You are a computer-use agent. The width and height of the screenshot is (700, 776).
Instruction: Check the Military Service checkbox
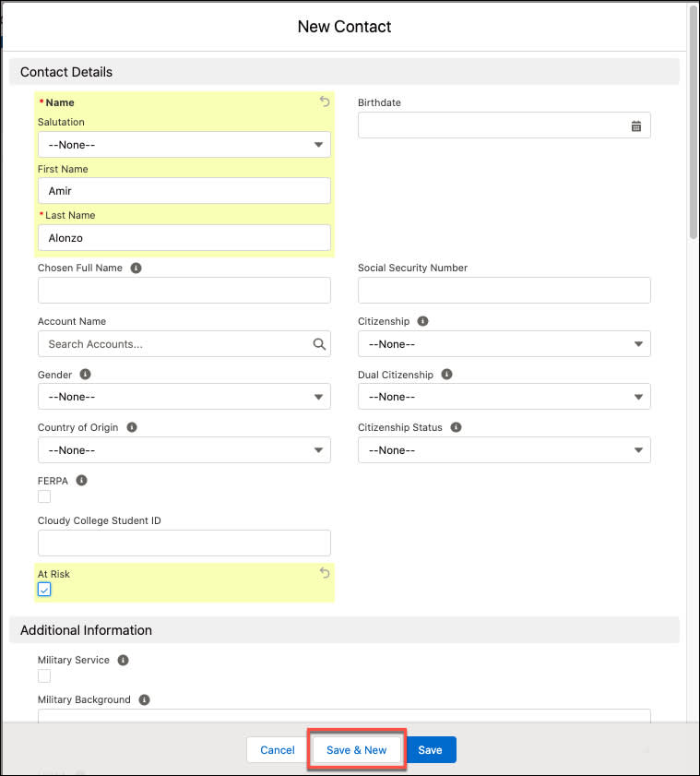[x=44, y=675]
